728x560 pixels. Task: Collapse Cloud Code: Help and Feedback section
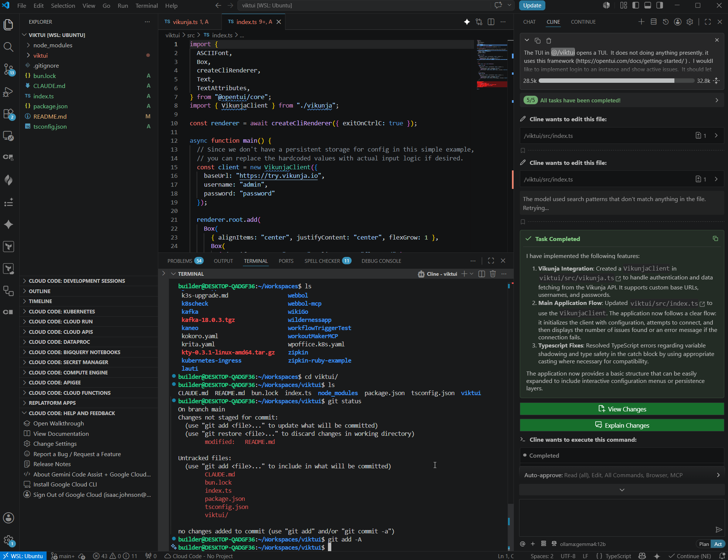pos(72,413)
